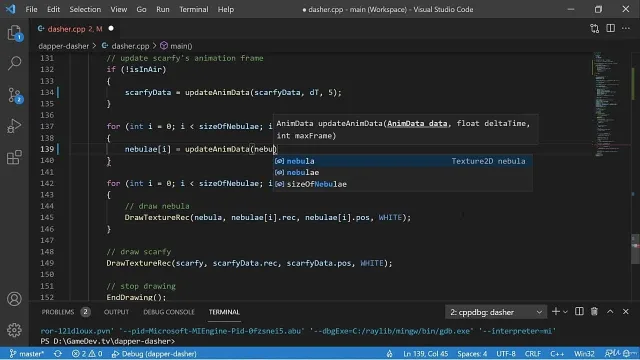The image size is (640, 360).
Task: Click line number 139 in gutter
Action: [x=47, y=149]
